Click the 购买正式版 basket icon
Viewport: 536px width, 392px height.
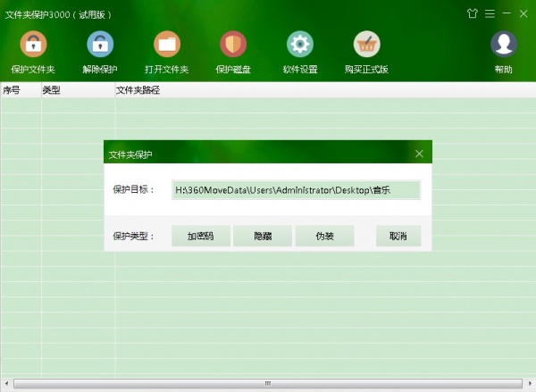point(366,44)
